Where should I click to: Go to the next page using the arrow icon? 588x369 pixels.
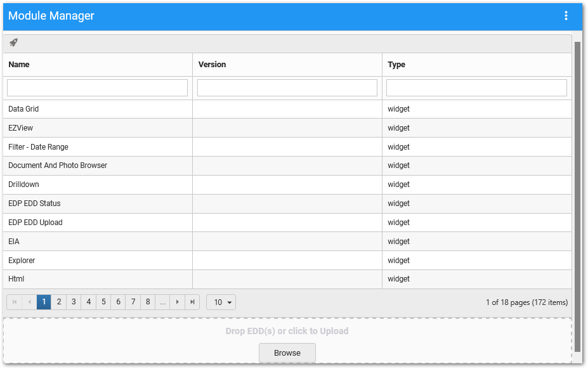[x=177, y=302]
